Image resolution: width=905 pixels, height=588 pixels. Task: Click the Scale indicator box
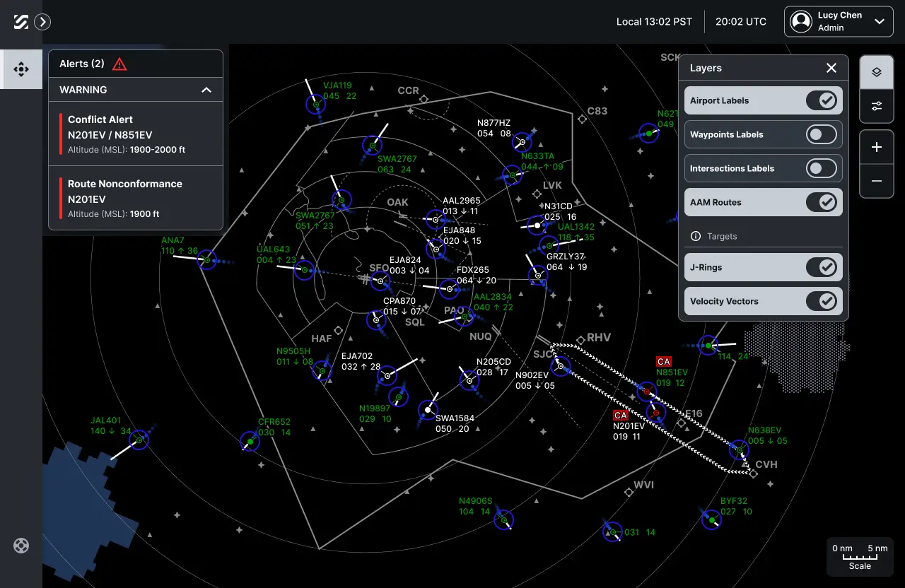860,557
